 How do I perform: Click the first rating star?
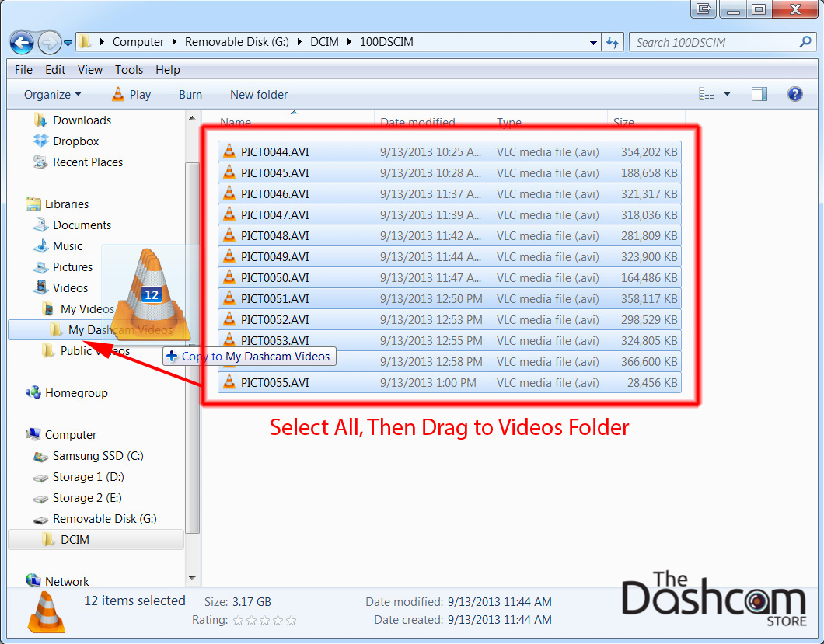(x=239, y=620)
